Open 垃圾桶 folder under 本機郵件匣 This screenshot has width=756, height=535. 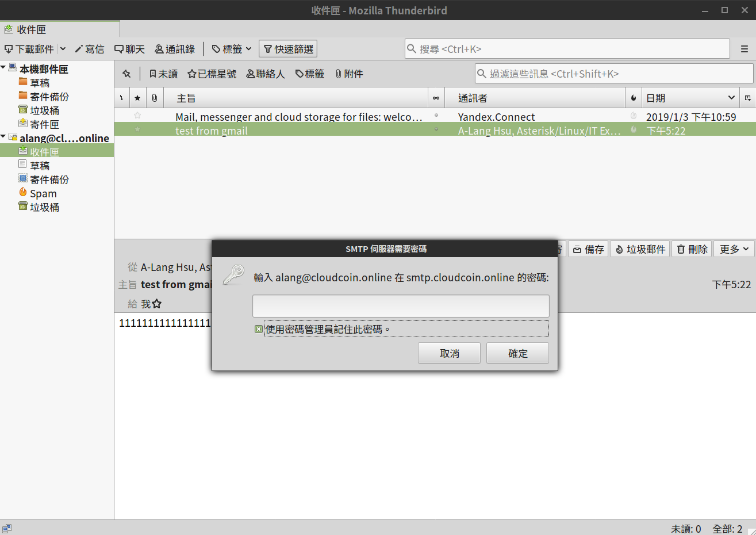coord(39,110)
